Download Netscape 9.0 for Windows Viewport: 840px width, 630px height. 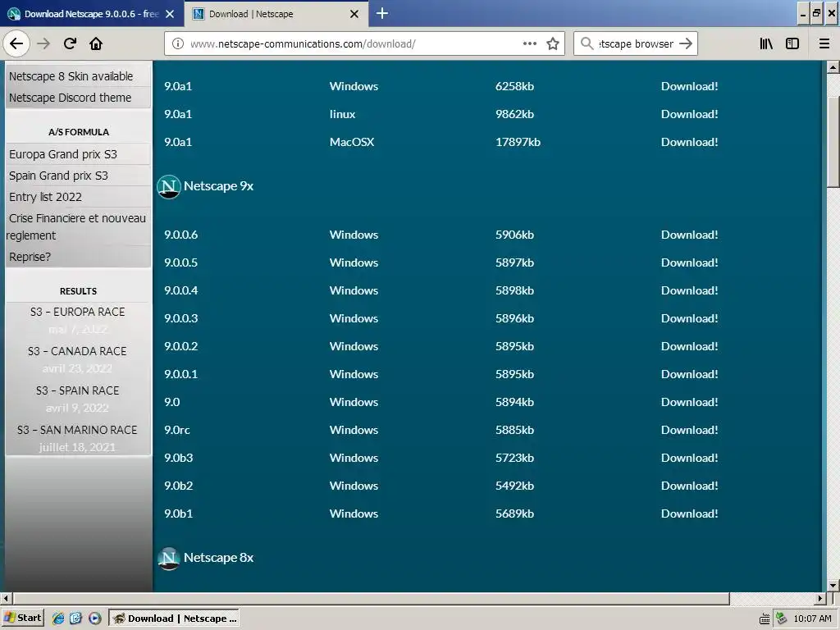coord(689,402)
